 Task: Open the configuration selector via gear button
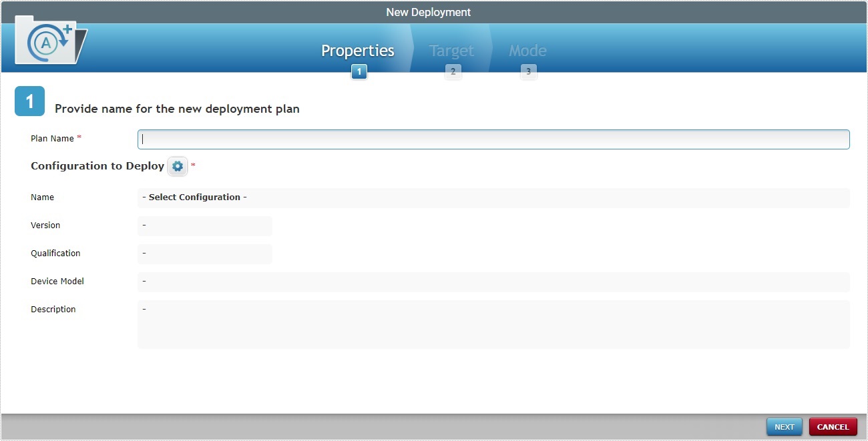177,166
